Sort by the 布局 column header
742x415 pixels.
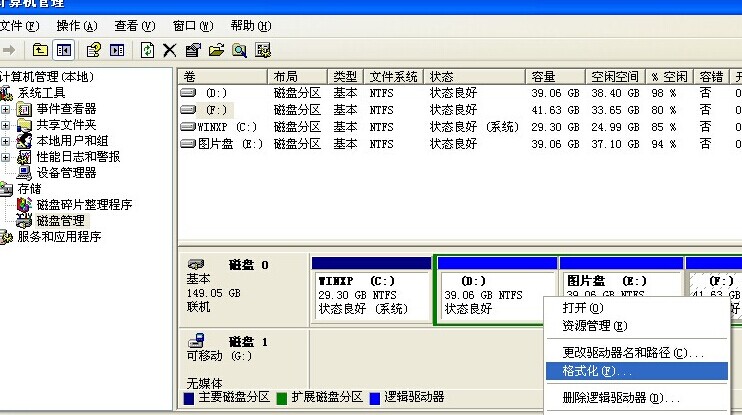298,77
